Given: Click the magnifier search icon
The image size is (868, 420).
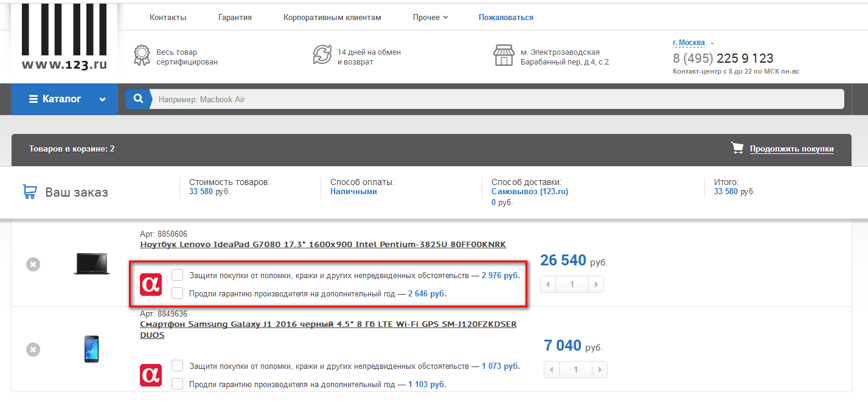Looking at the screenshot, I should [x=138, y=99].
